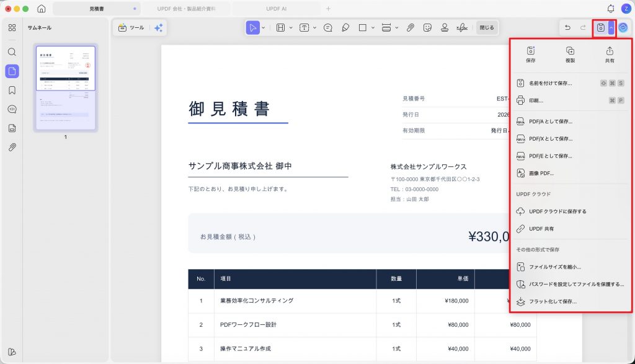Click the bottom sidebar layers icon

pyautogui.click(x=12, y=352)
